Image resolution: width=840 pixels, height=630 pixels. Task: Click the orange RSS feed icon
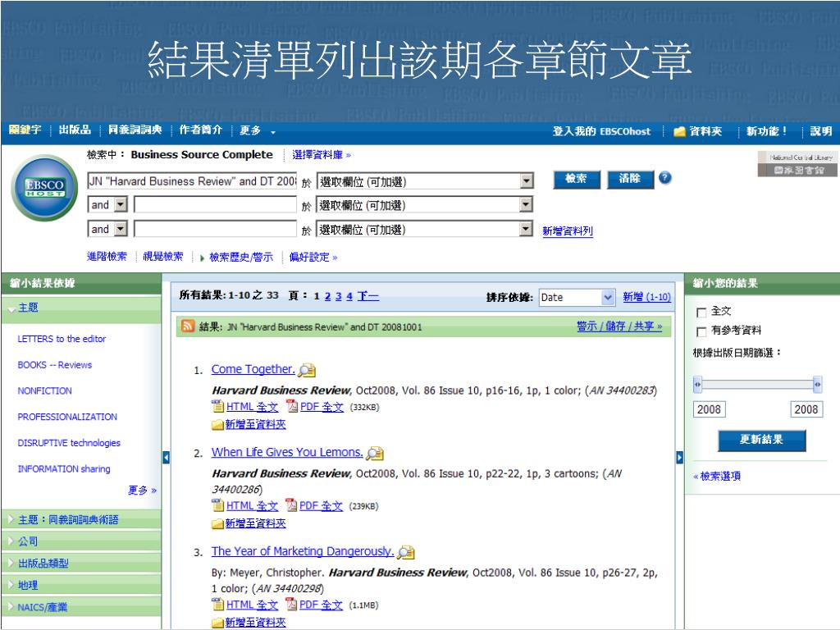click(188, 326)
